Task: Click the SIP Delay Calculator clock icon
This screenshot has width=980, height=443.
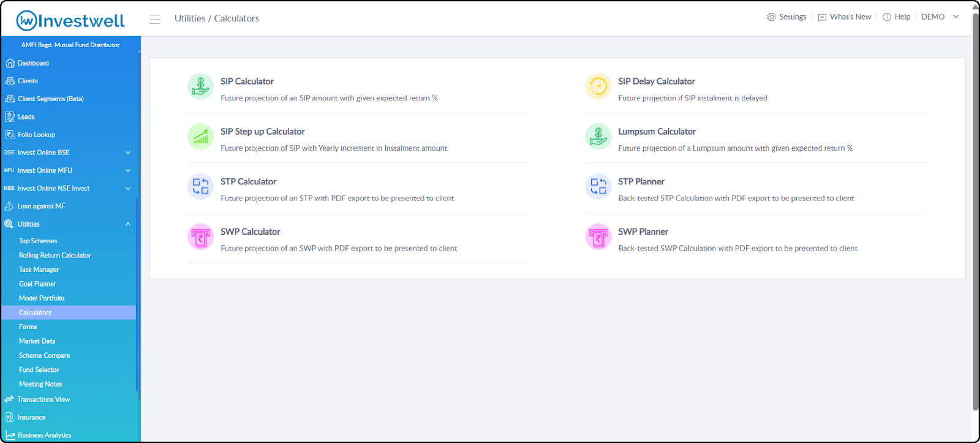Action: 598,86
